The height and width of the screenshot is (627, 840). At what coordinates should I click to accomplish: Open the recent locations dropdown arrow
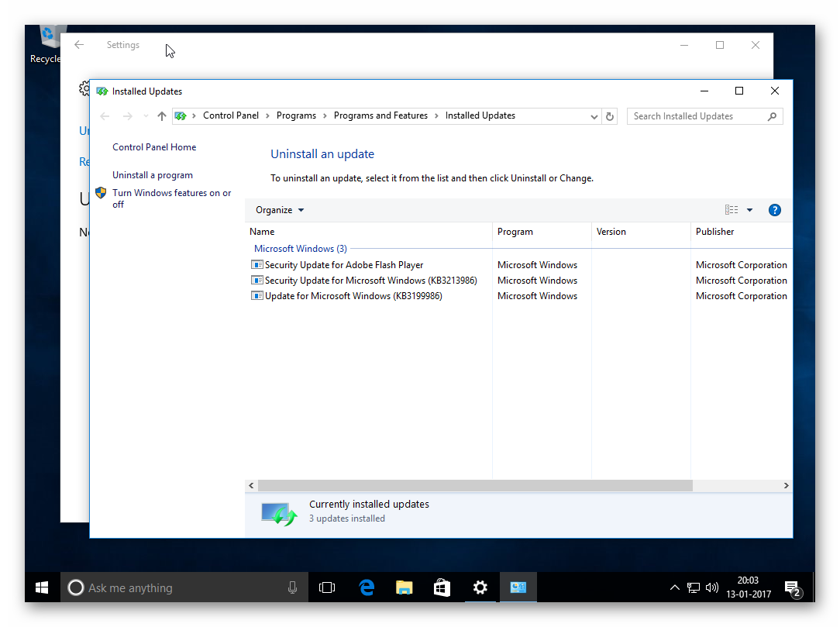[146, 116]
